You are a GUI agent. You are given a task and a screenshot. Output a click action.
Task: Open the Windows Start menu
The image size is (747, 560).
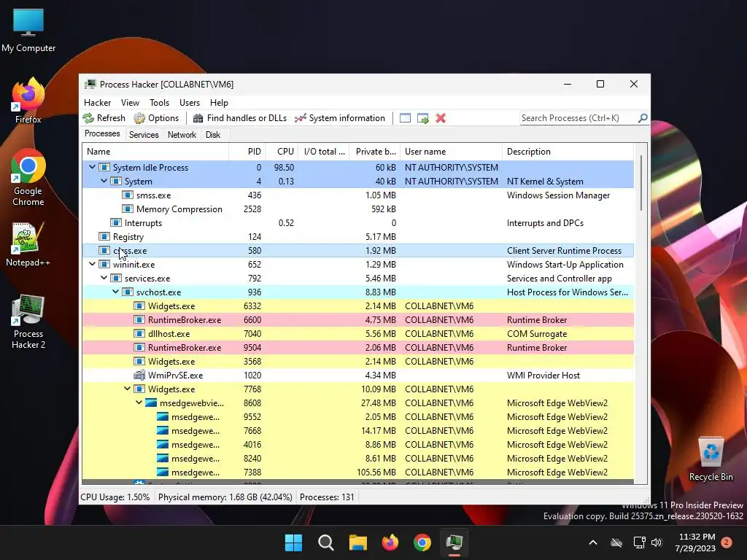pos(293,542)
